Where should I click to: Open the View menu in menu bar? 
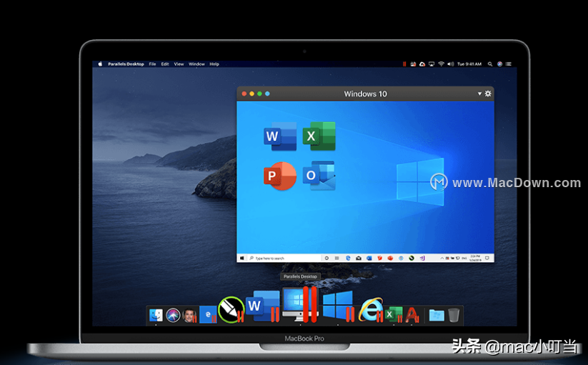[x=179, y=64]
